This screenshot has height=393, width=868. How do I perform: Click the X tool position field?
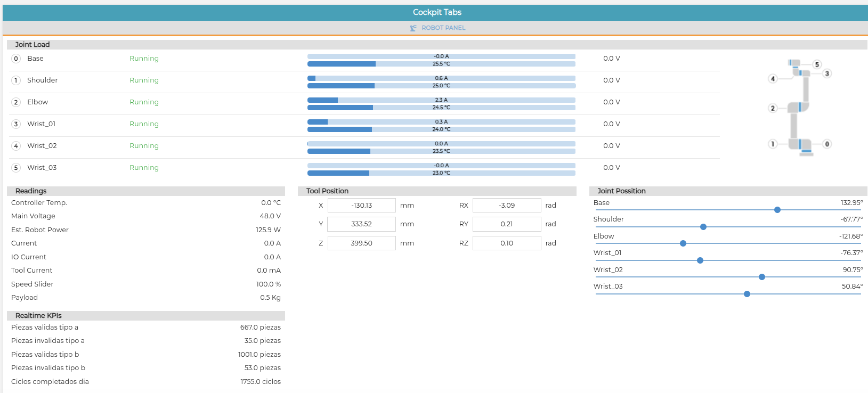pos(362,206)
